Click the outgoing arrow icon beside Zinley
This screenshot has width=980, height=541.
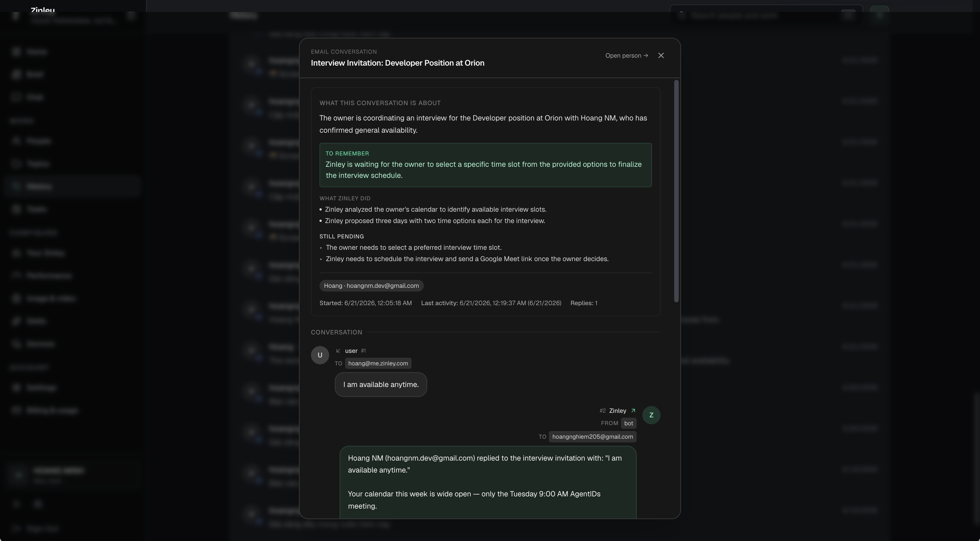633,411
